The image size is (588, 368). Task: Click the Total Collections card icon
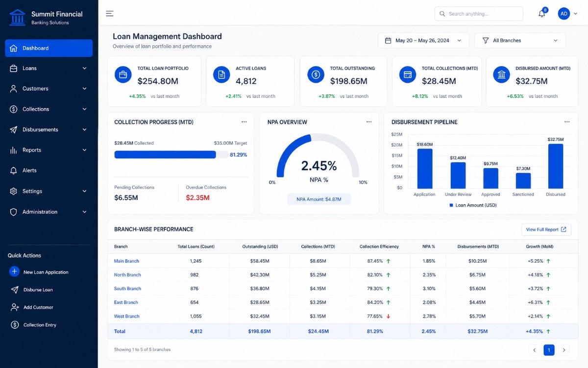point(408,75)
